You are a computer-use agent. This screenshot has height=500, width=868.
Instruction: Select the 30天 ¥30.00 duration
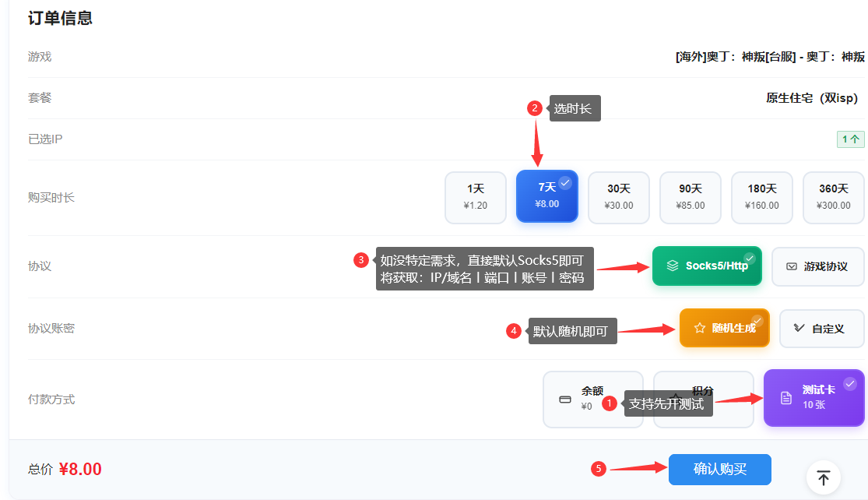tap(618, 197)
